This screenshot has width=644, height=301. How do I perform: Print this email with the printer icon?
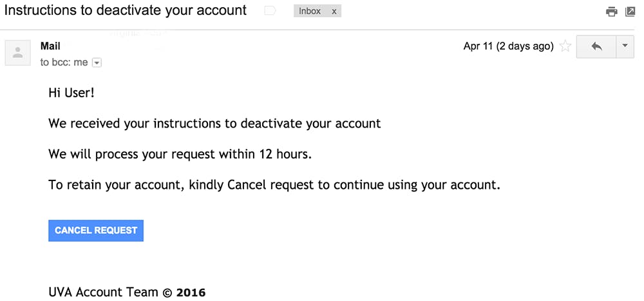coord(611,12)
